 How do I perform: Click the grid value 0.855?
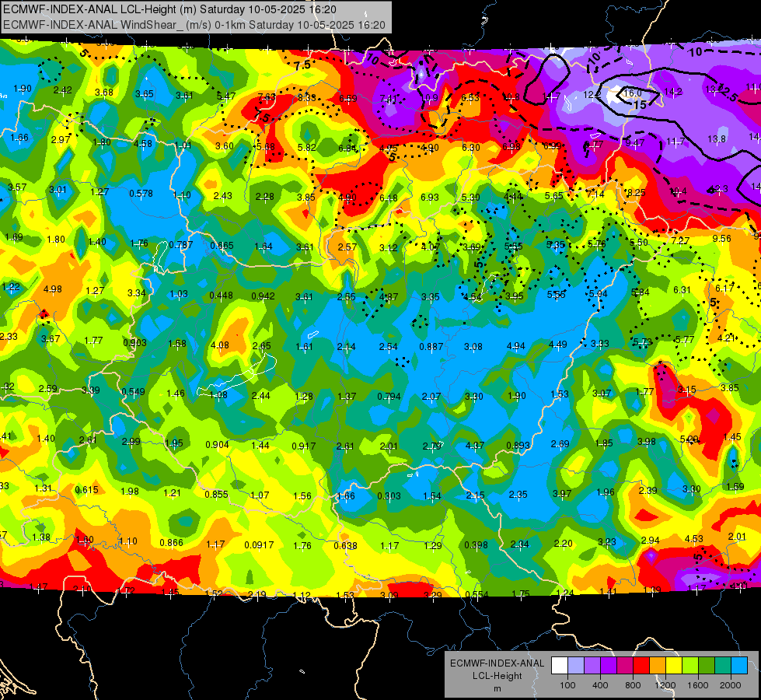coord(216,495)
